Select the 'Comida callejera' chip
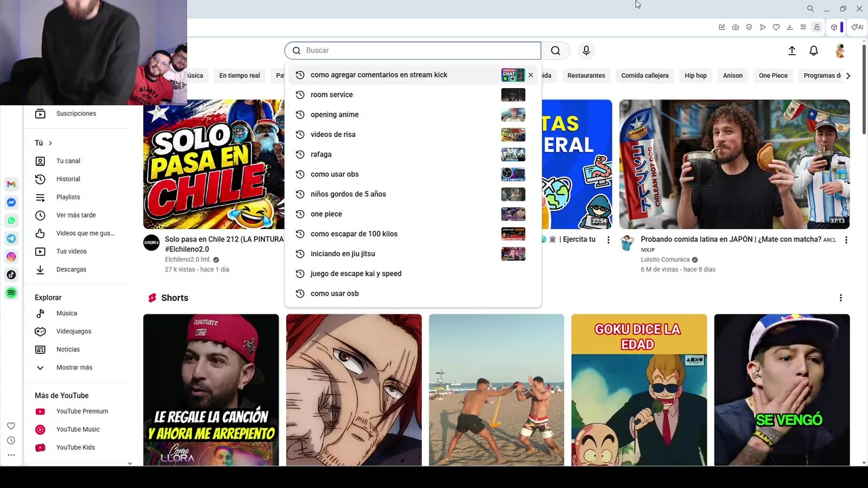868x488 pixels. tap(645, 75)
